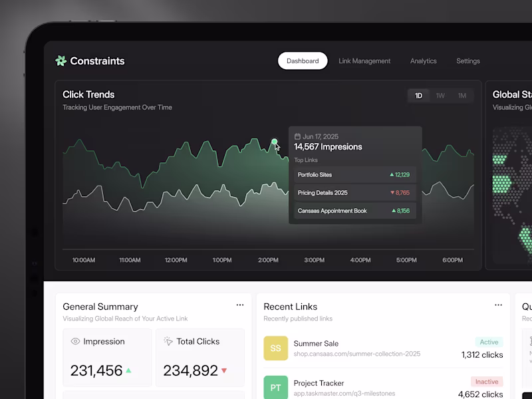
Task: Open the Analytics page
Action: pyautogui.click(x=424, y=61)
